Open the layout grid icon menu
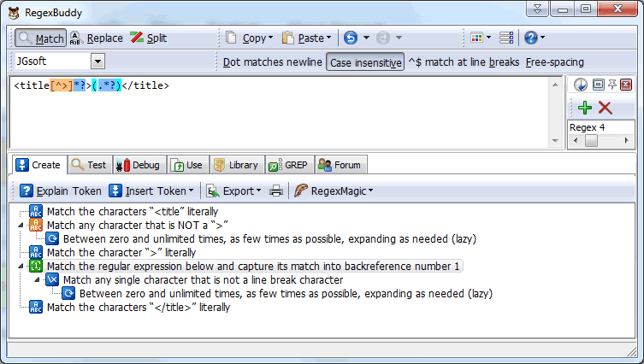Image resolution: width=644 pixels, height=364 pixels. [x=481, y=38]
